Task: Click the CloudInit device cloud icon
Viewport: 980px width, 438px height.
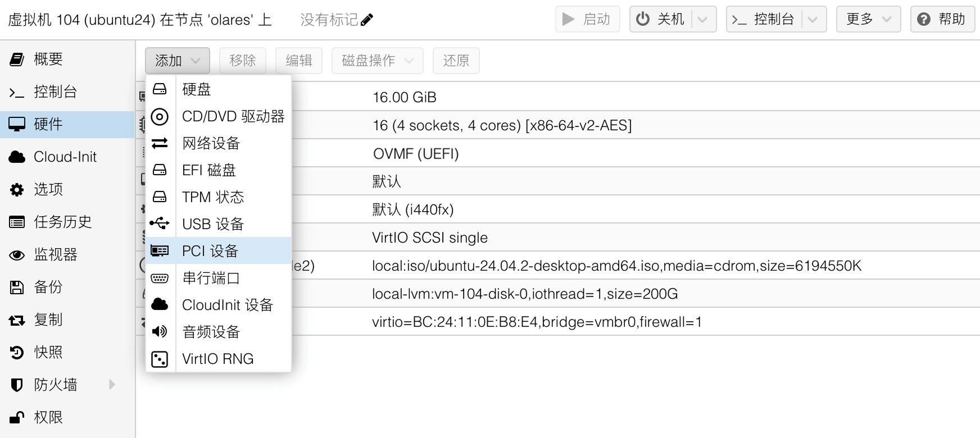Action: [x=160, y=305]
